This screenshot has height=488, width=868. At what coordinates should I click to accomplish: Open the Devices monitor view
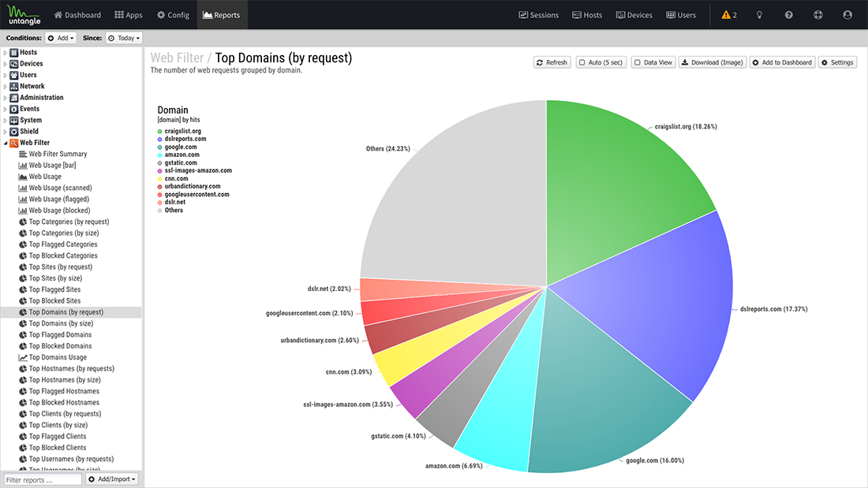click(634, 15)
